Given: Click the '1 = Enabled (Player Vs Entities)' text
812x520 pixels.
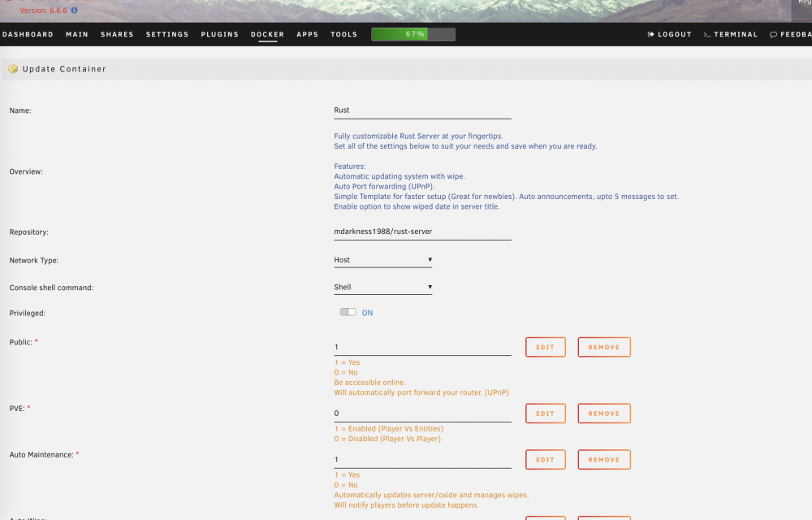Looking at the screenshot, I should pos(389,428).
